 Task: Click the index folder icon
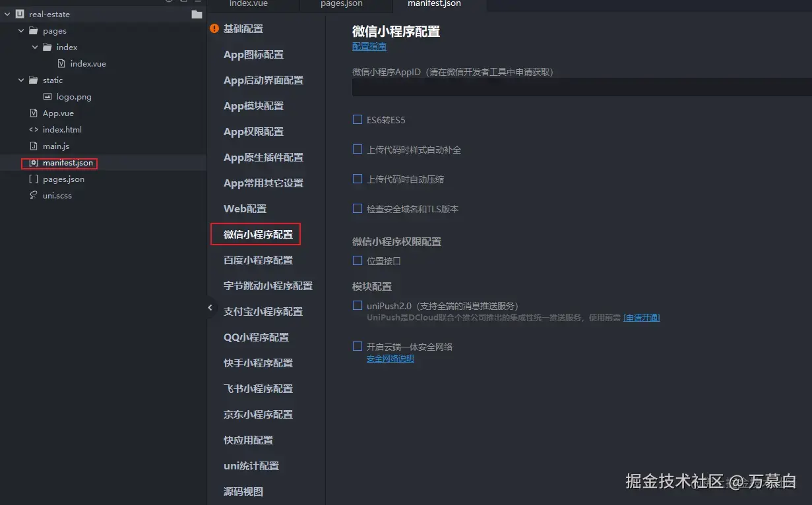pos(47,47)
